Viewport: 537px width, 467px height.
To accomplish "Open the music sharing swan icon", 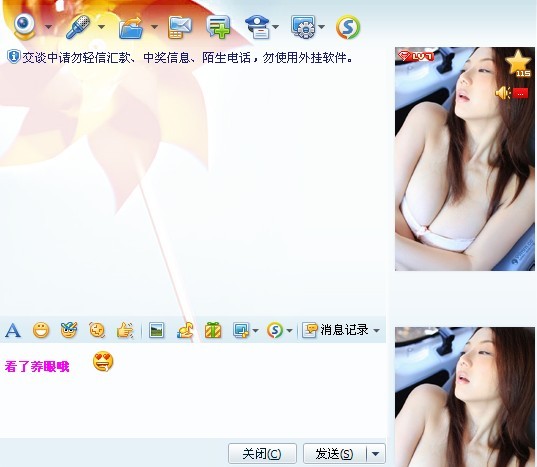I will (185, 330).
